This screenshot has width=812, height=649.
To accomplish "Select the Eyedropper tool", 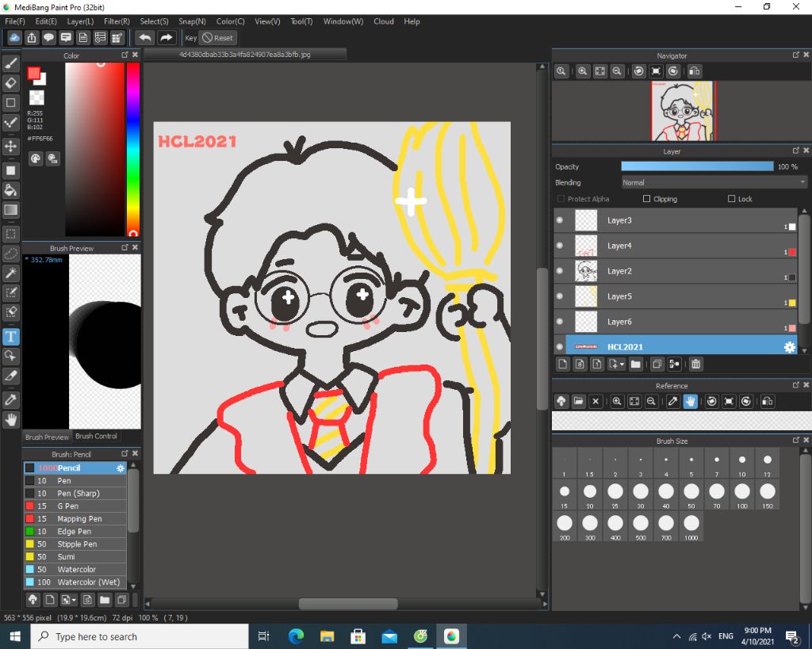I will click(11, 399).
